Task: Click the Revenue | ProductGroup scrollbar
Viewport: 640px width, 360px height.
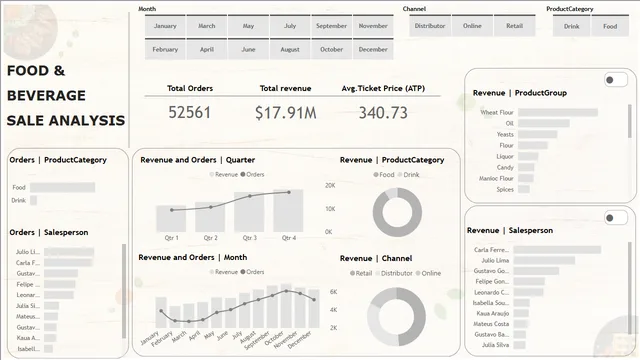Action: 630,121
